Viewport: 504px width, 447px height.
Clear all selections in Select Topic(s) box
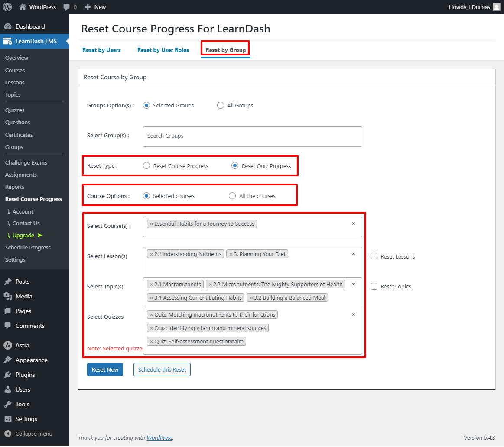pyautogui.click(x=354, y=285)
